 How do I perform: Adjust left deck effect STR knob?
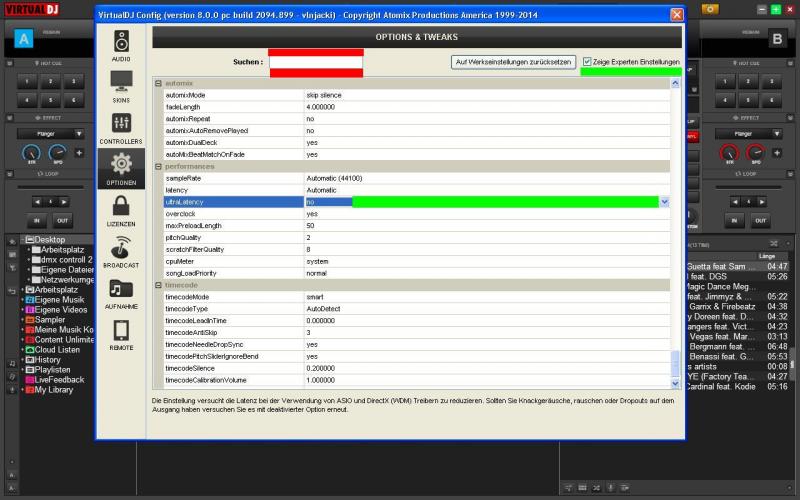[x=32, y=153]
